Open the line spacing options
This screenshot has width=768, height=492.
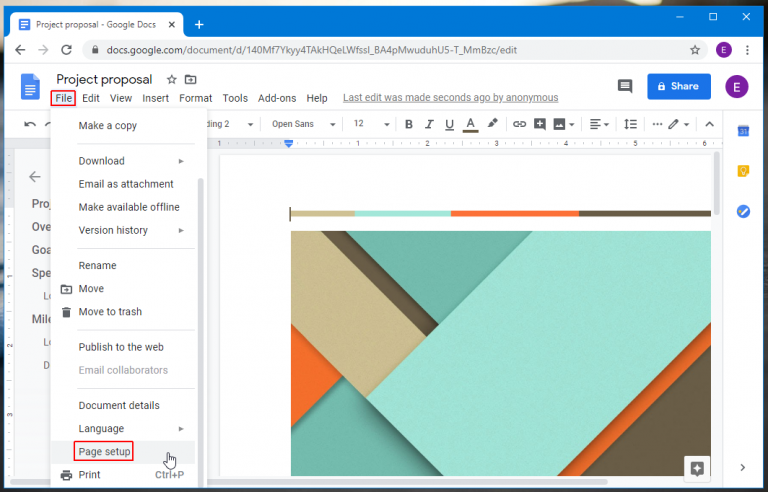coord(630,124)
